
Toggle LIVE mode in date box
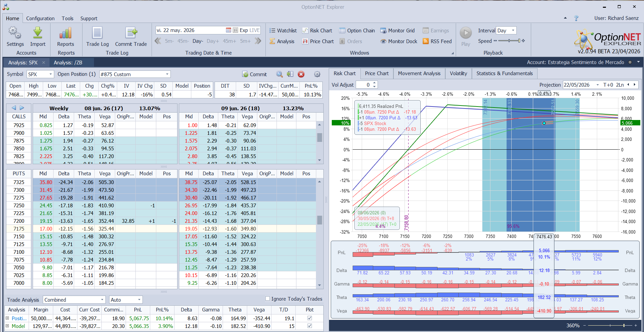(x=255, y=30)
